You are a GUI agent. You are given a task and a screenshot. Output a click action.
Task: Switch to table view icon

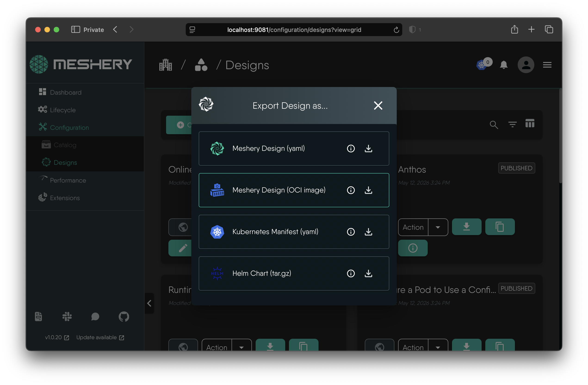tap(530, 123)
